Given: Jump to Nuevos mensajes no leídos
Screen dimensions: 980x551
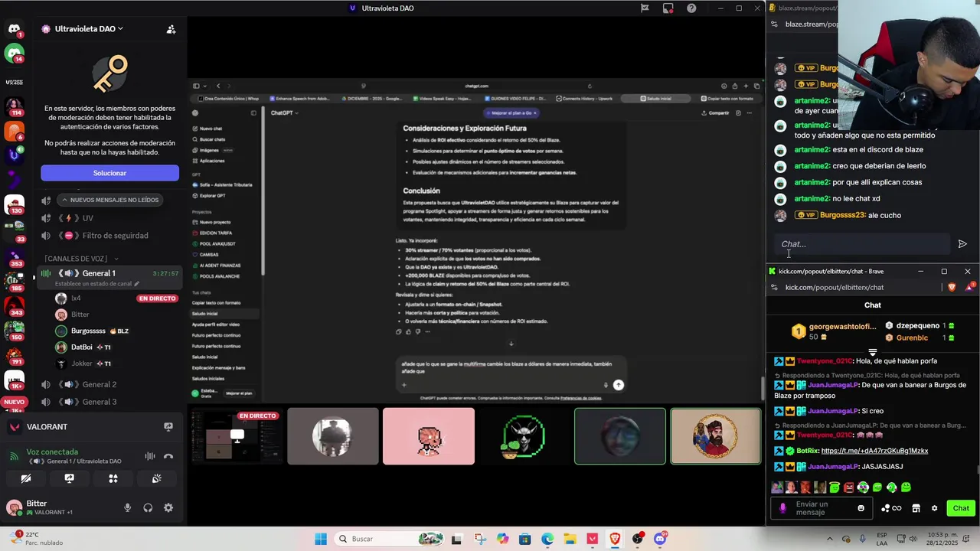Looking at the screenshot, I should point(109,200).
